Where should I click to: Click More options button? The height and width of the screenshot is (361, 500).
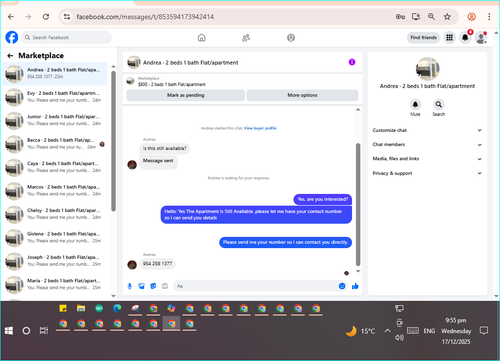click(302, 95)
